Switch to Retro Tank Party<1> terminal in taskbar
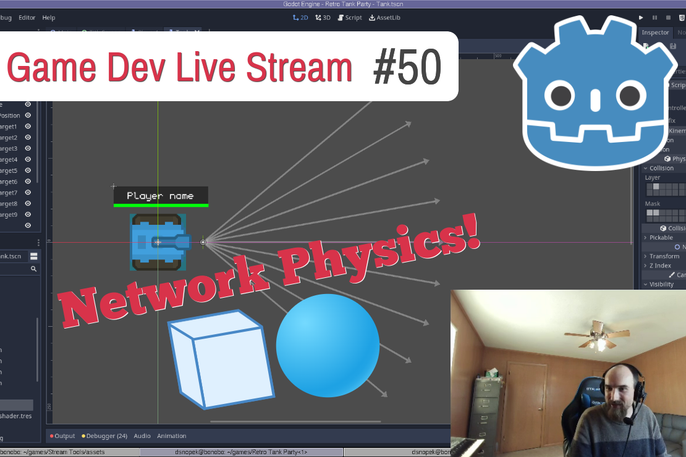Image resolution: width=686 pixels, height=457 pixels. 242,452
